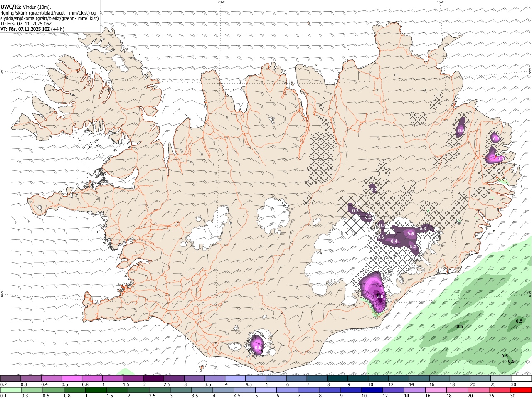
Task: Click the purple snow patch on southern ice cap
Action: [x=257, y=345]
